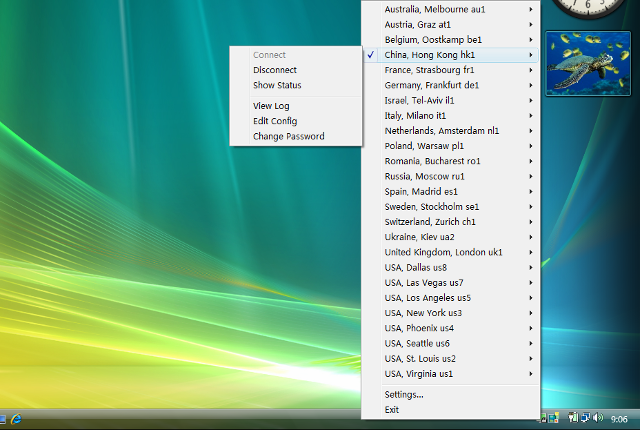
Task: Select Switzerland, Zurich ch1 server
Action: (451, 222)
